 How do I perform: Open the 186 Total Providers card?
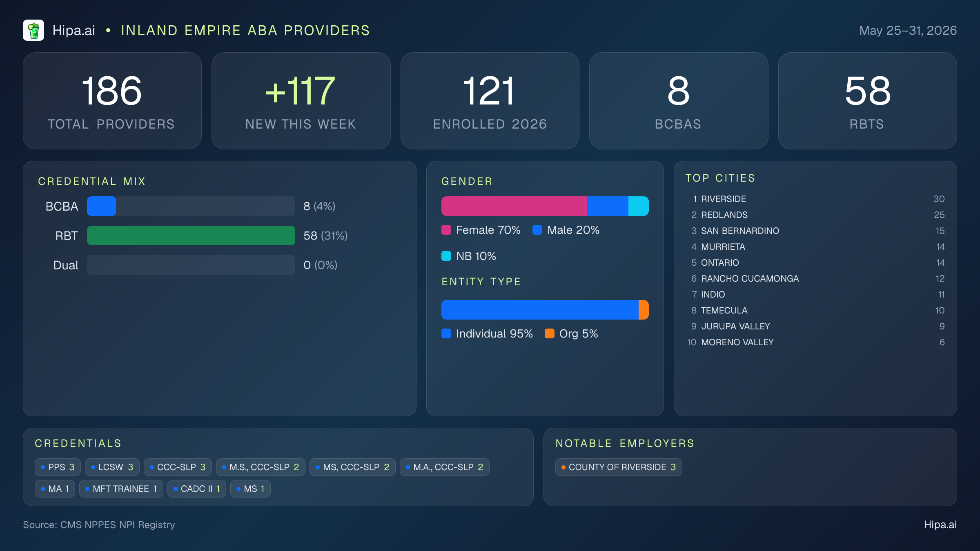[112, 101]
